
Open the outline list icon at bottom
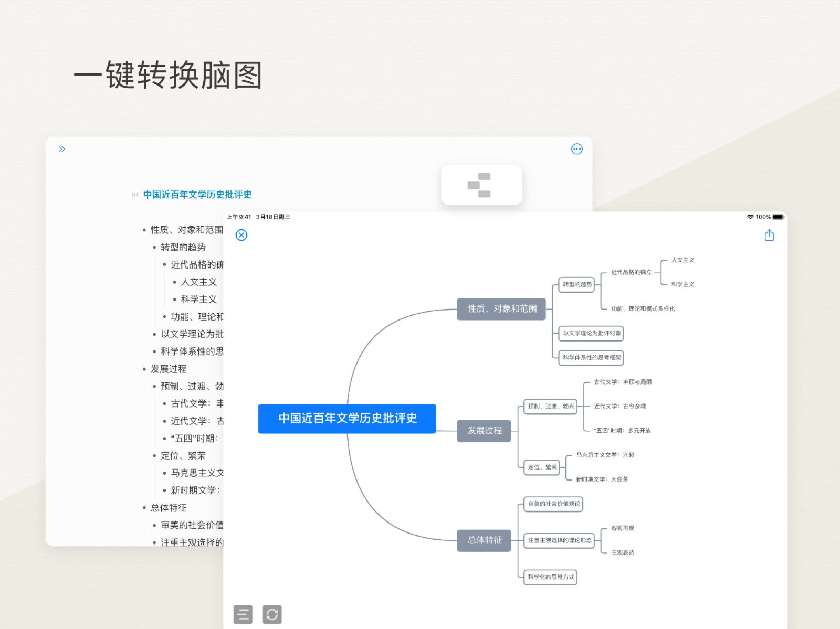[243, 614]
